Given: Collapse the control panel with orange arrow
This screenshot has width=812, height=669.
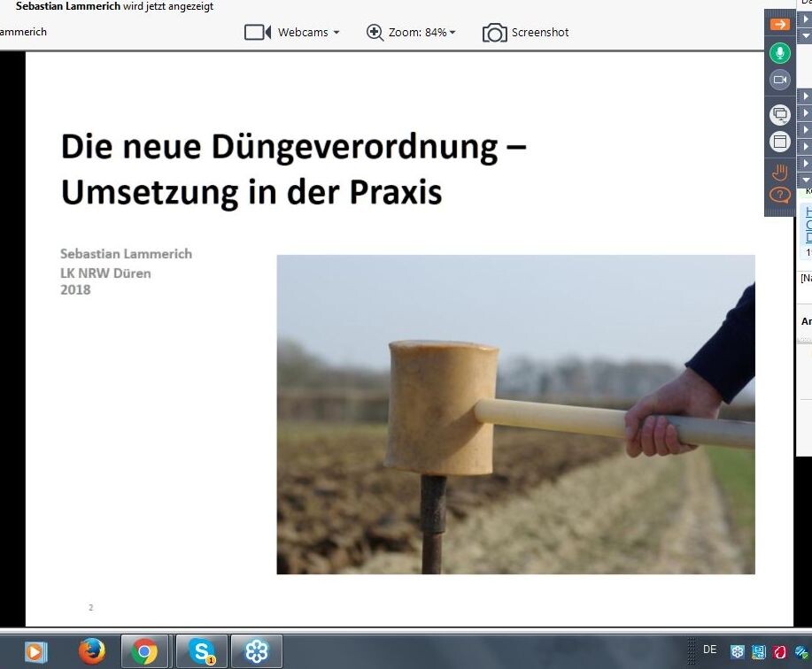Looking at the screenshot, I should point(779,25).
